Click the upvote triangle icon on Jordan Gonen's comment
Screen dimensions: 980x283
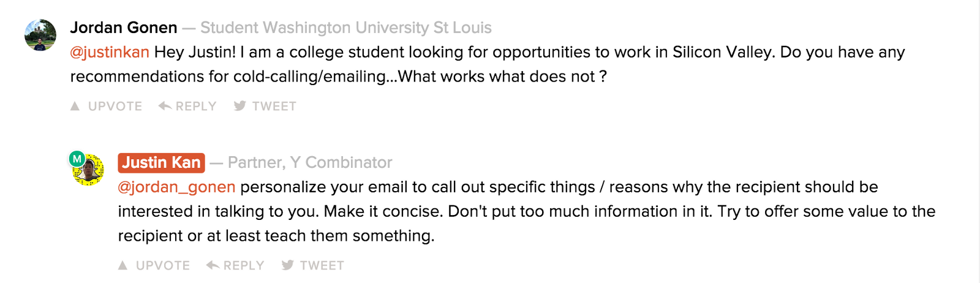click(x=75, y=106)
